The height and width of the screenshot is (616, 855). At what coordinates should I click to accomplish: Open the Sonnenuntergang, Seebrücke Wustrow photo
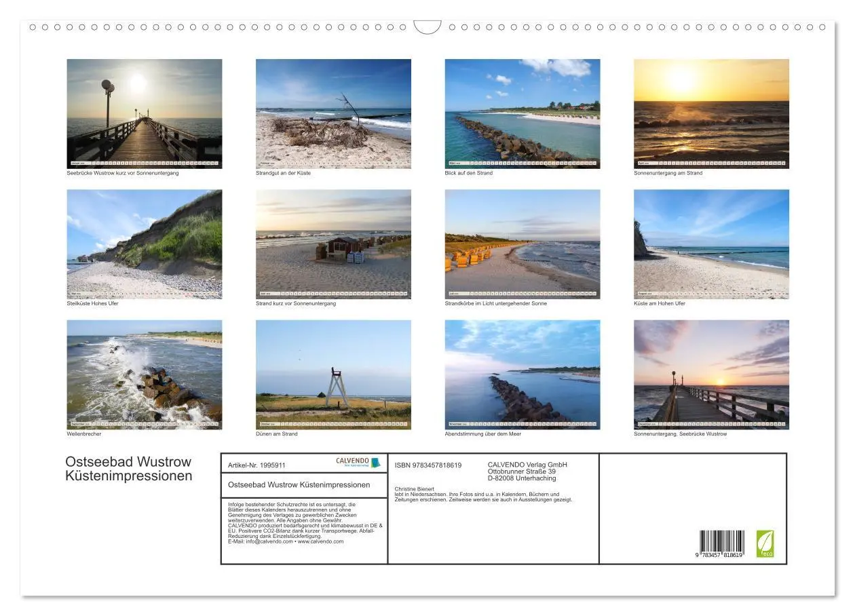[711, 374]
